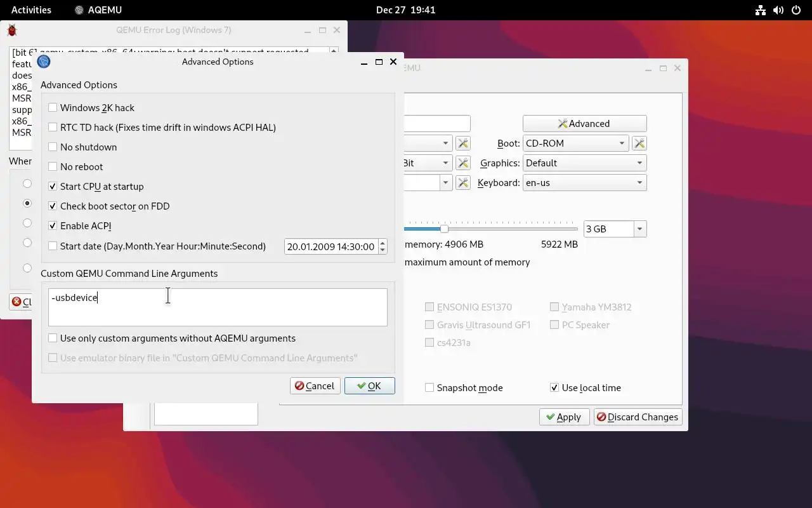Click Cancel in Advanced Options dialog
The width and height of the screenshot is (812, 508).
coord(315,386)
